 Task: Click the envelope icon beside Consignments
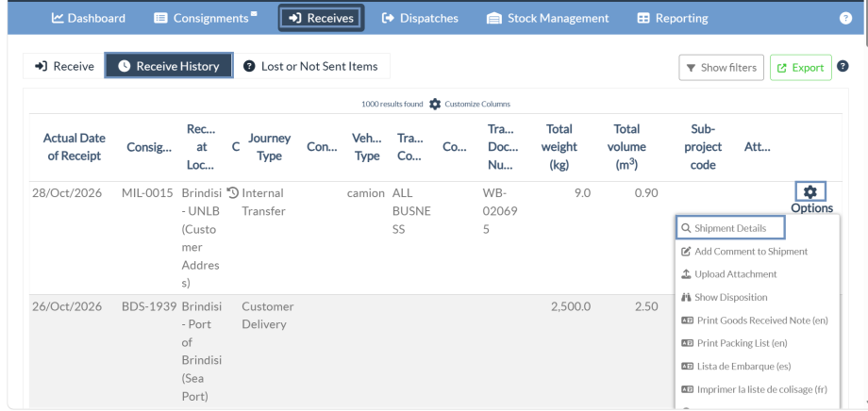[x=254, y=13]
